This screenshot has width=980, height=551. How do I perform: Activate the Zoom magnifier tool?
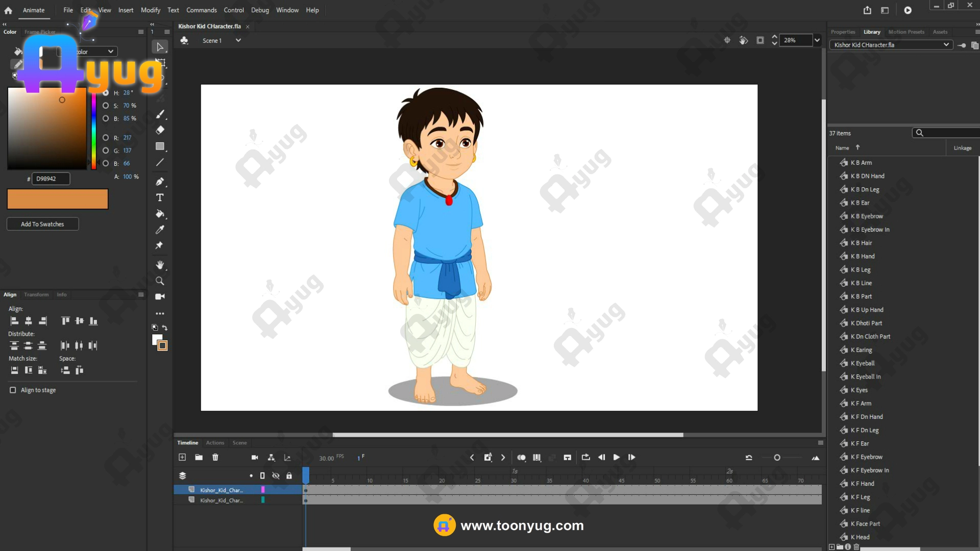160,281
